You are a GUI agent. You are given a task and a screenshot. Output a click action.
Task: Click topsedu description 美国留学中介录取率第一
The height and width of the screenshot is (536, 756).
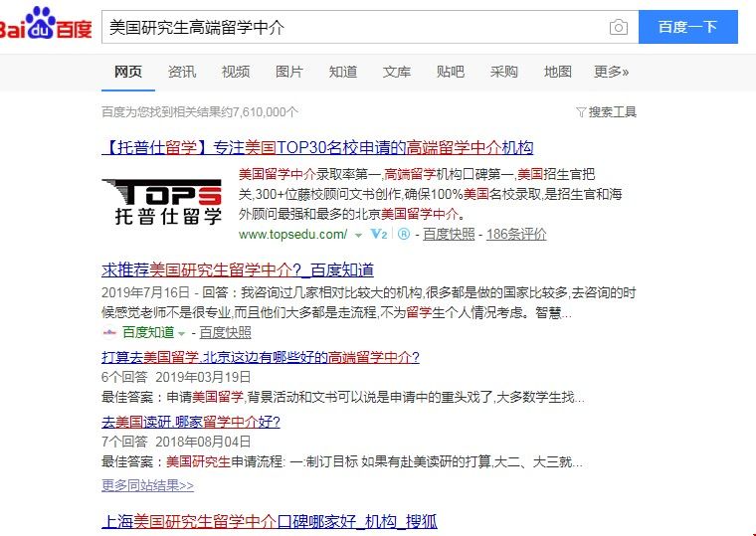[x=430, y=194]
